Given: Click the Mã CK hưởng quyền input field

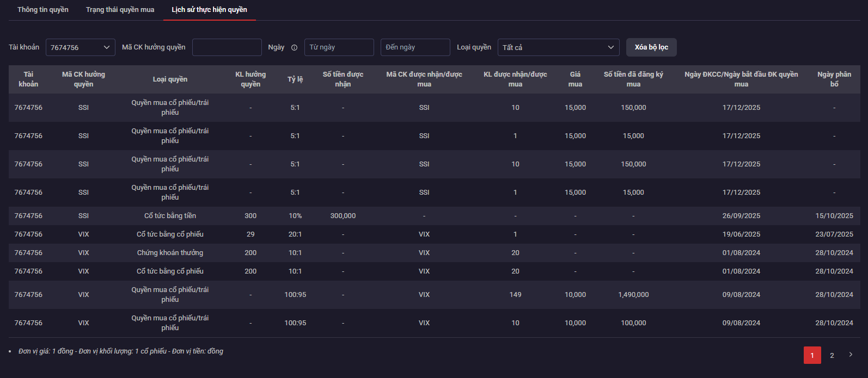Looking at the screenshot, I should [227, 47].
